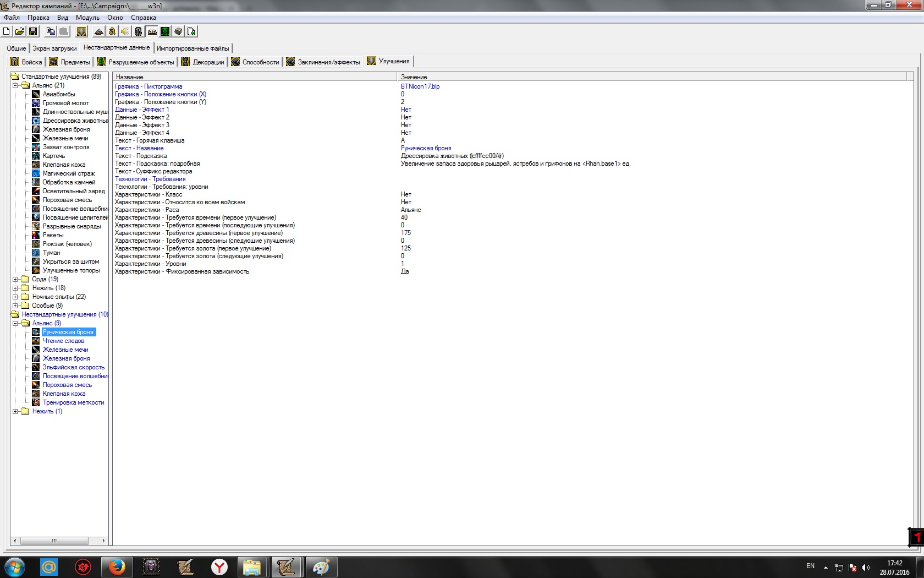Image resolution: width=924 pixels, height=578 pixels.
Task: Open the Terrain Editor mountain icon
Action: (x=99, y=31)
